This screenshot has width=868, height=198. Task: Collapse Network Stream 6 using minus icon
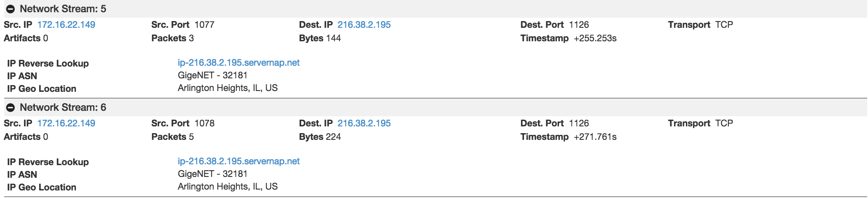(x=11, y=108)
